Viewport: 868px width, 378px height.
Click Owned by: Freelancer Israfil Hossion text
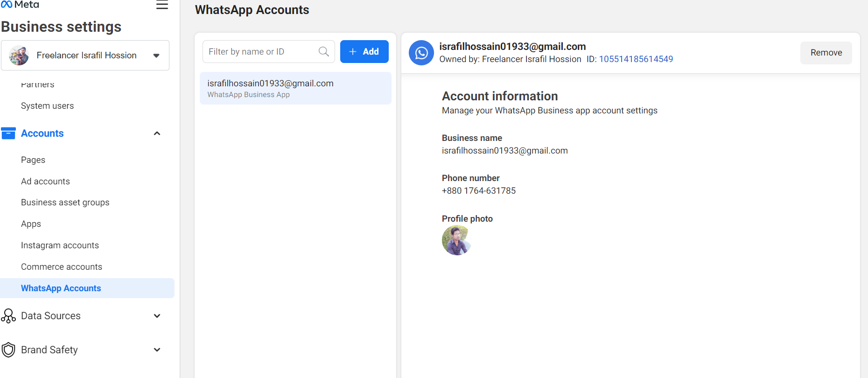tap(510, 59)
